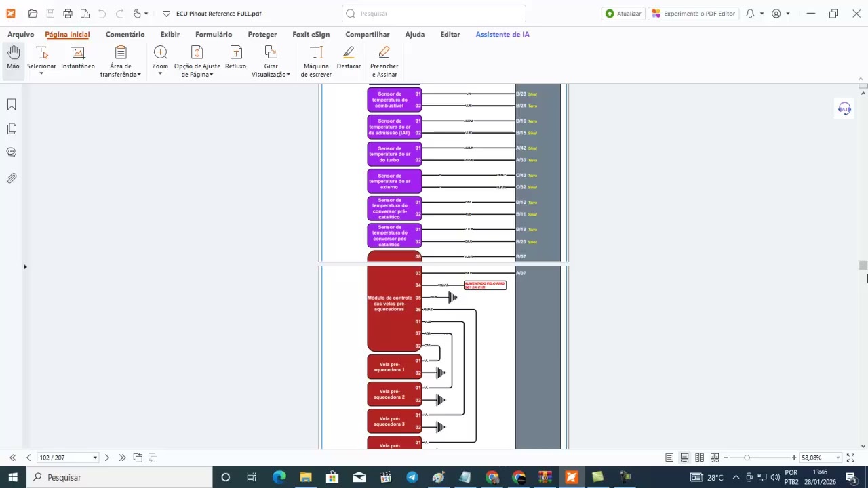This screenshot has width=868, height=488.
Task: Click the zoom out minus button
Action: [x=726, y=458]
